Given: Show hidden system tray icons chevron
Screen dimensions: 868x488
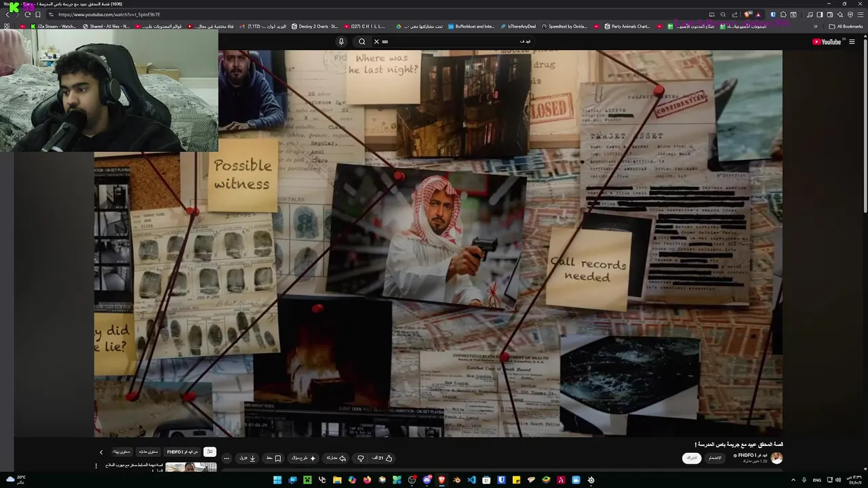Looking at the screenshot, I should pos(793,480).
